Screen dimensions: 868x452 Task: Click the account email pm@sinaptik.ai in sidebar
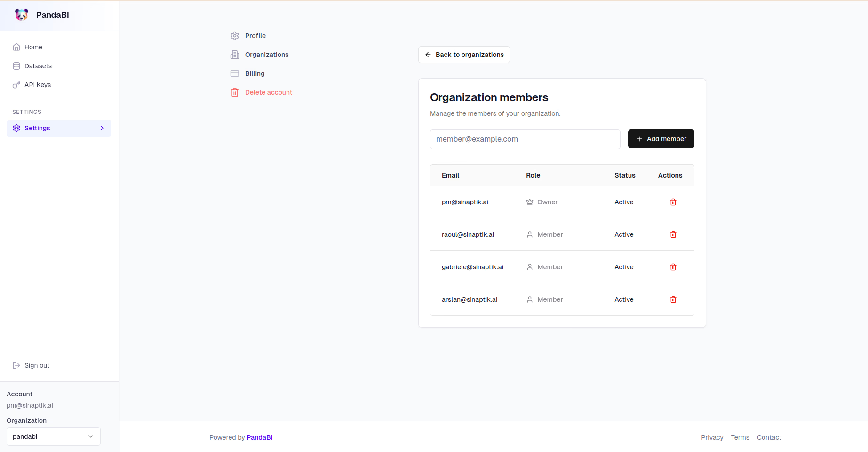point(30,405)
